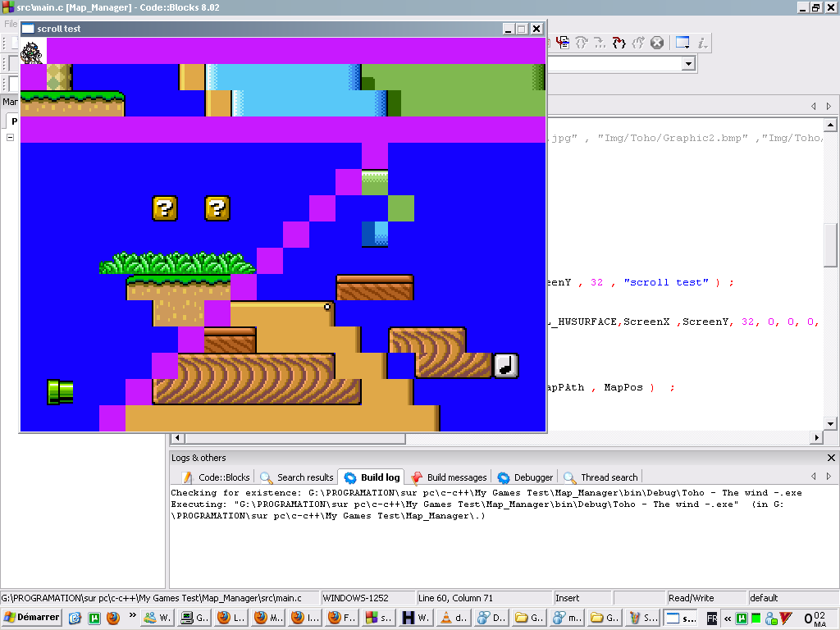This screenshot has height=630, width=840.
Task: Open the toolbar combo box dropdown arrow
Action: 688,64
